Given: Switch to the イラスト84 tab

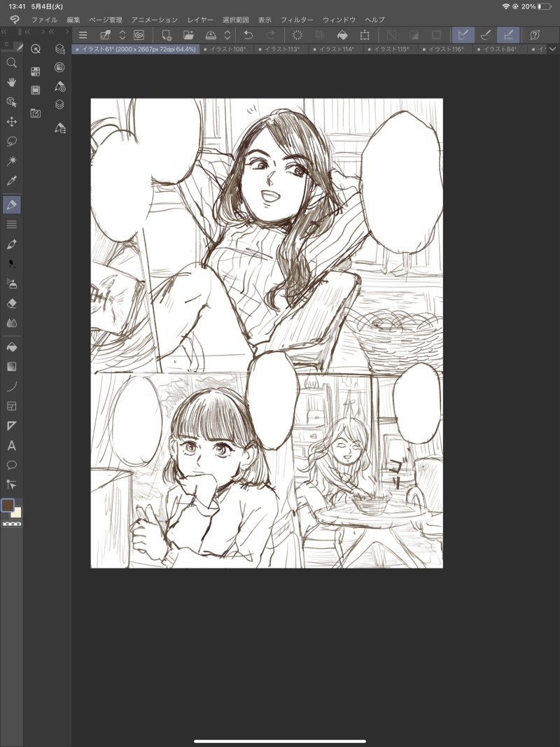Looking at the screenshot, I should 500,49.
